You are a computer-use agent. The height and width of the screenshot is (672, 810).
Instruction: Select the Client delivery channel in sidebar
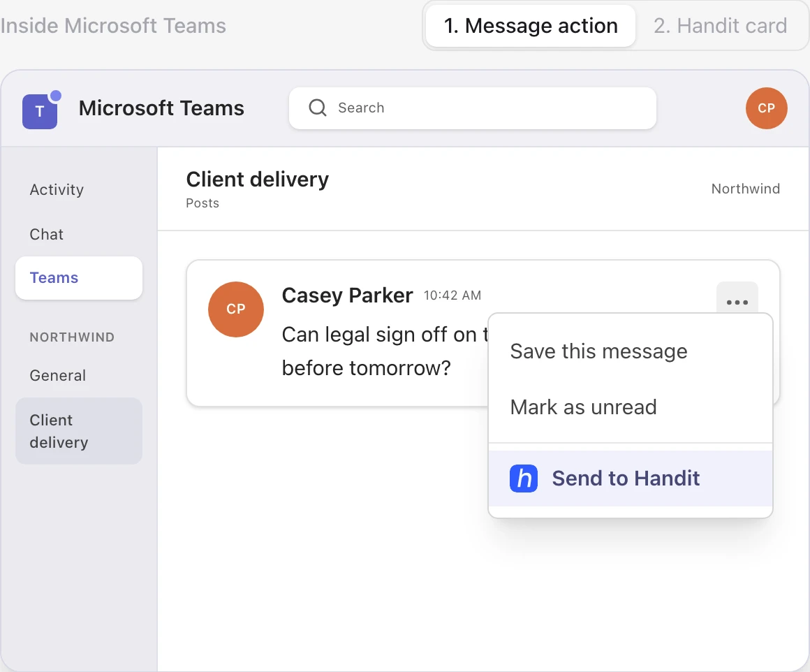point(79,430)
